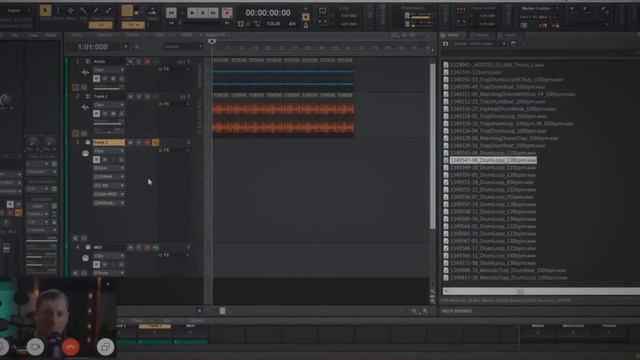
Task: Click Audio track waveform icon
Action: point(85,73)
